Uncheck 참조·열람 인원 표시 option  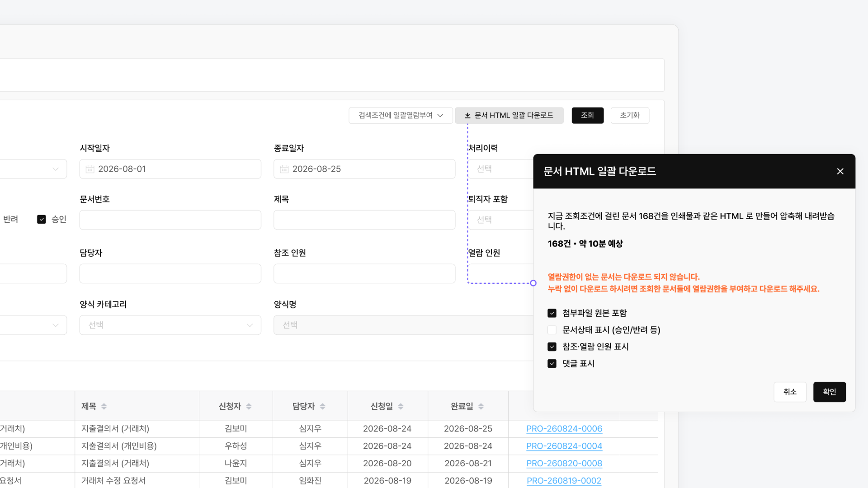(552, 347)
